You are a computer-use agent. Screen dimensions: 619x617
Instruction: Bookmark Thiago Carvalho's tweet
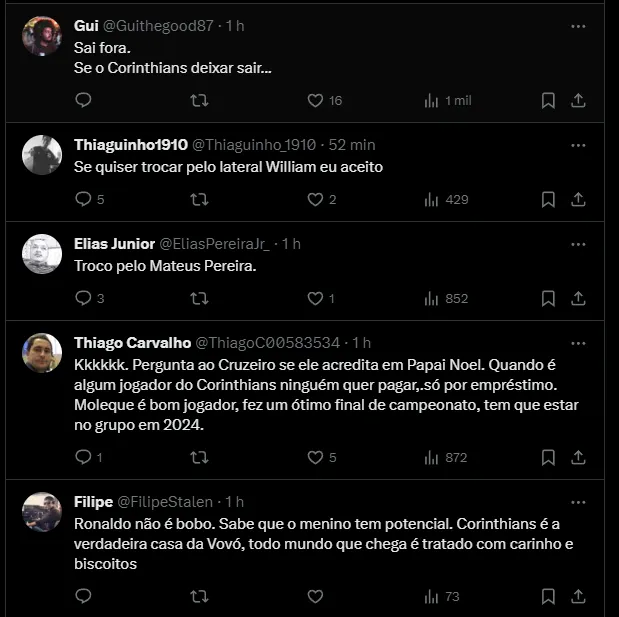tap(548, 457)
